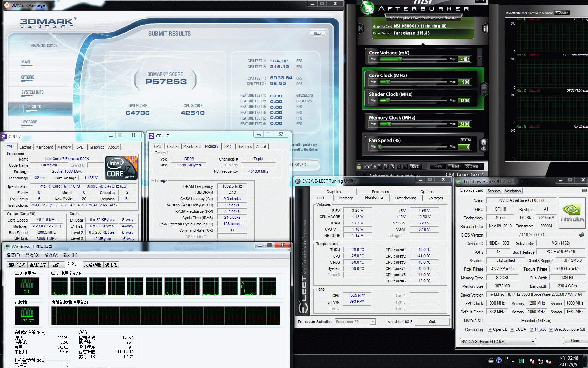Click the Kombustor K icon in Afterburner
The height and width of the screenshot is (368, 588).
[x=360, y=28]
